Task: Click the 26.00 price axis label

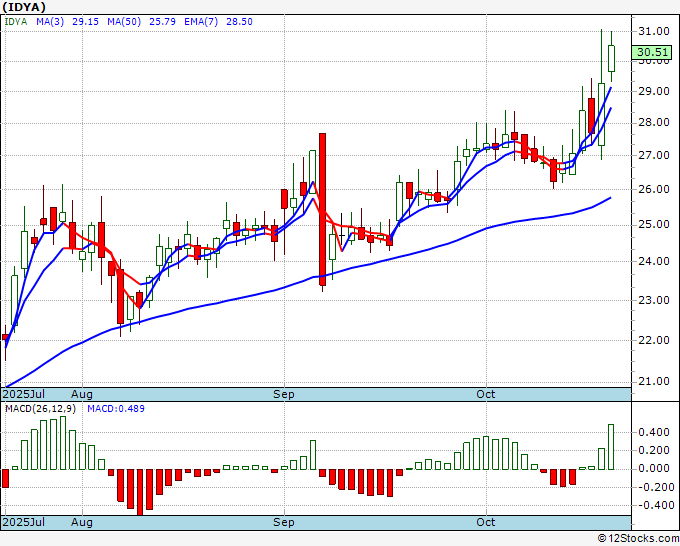Action: pos(654,189)
